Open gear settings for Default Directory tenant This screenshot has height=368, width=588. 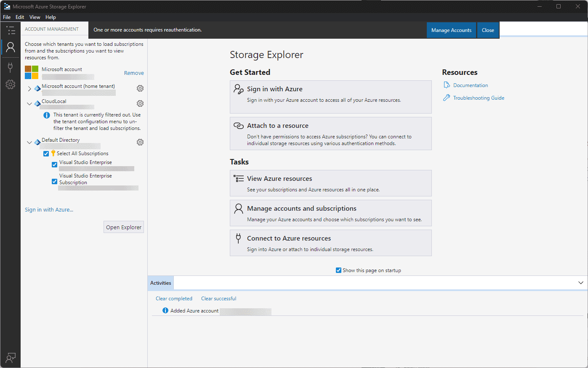click(x=140, y=142)
